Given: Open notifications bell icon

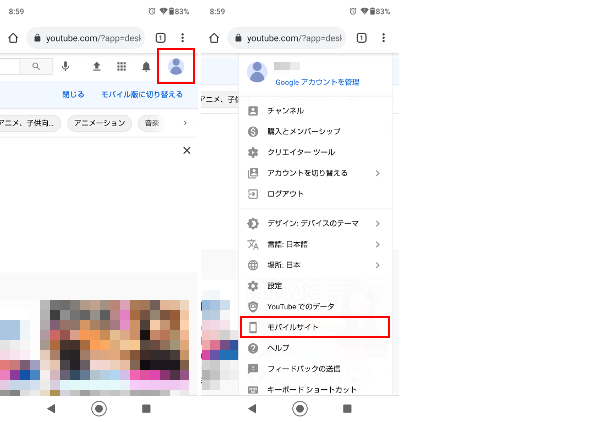Looking at the screenshot, I should coord(146,67).
